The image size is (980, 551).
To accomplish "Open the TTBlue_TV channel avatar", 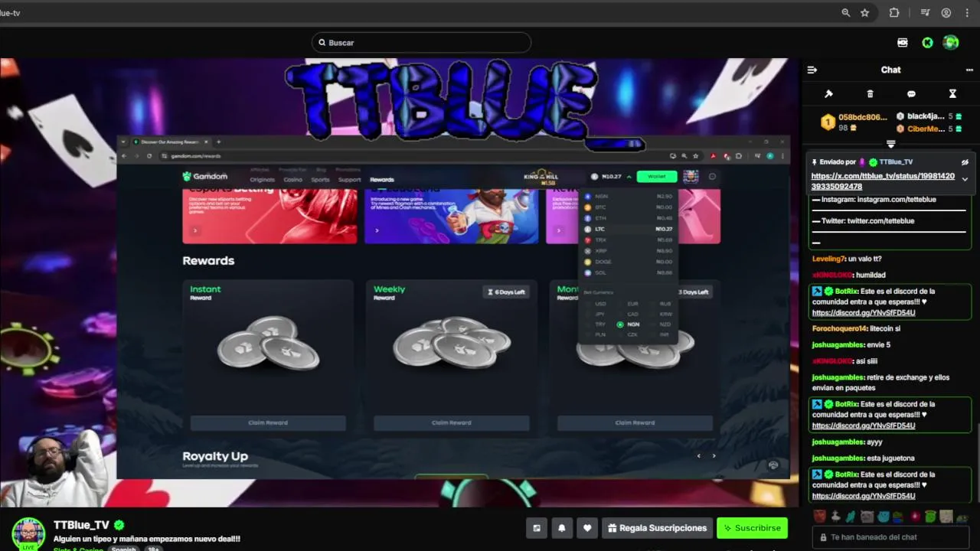I will tap(28, 533).
